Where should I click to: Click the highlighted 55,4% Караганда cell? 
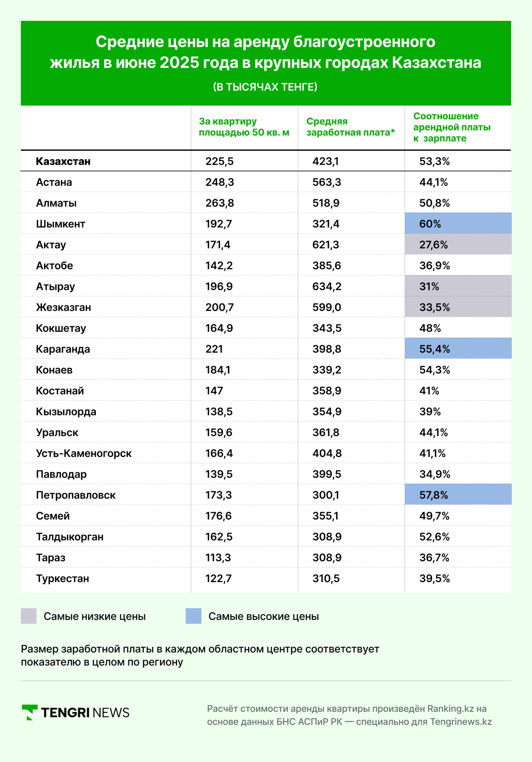point(458,349)
